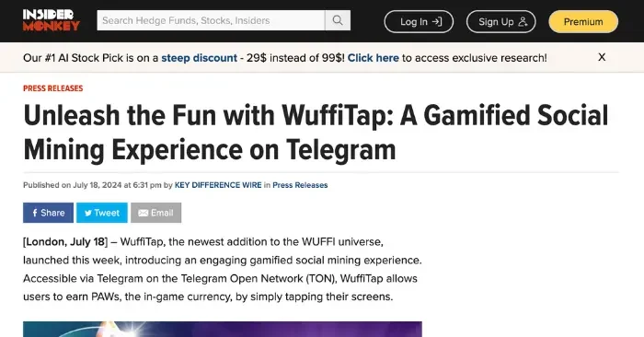The width and height of the screenshot is (644, 337).
Task: Click the user icon beside Sign Up
Action: pos(523,21)
